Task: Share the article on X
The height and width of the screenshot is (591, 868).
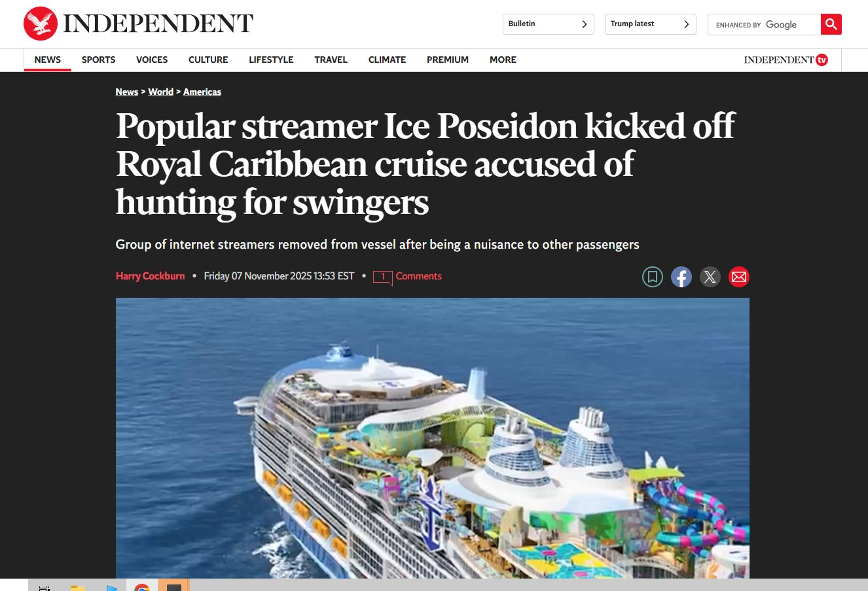Action: pos(710,277)
